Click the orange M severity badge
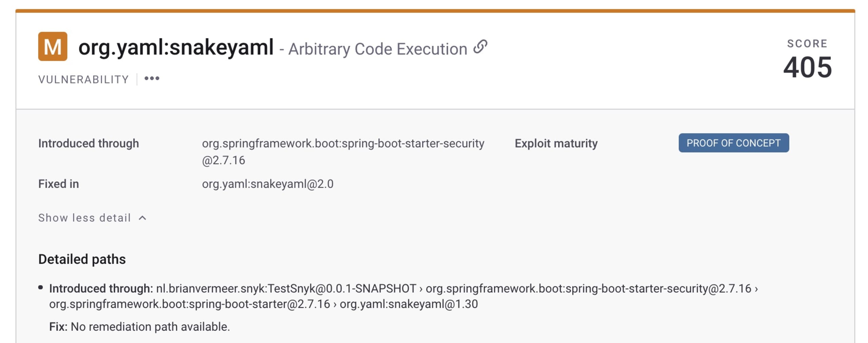This screenshot has height=343, width=868. tap(53, 46)
